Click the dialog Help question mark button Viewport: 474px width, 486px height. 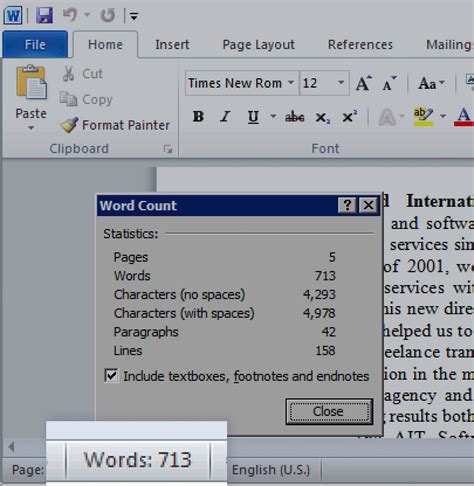(347, 205)
